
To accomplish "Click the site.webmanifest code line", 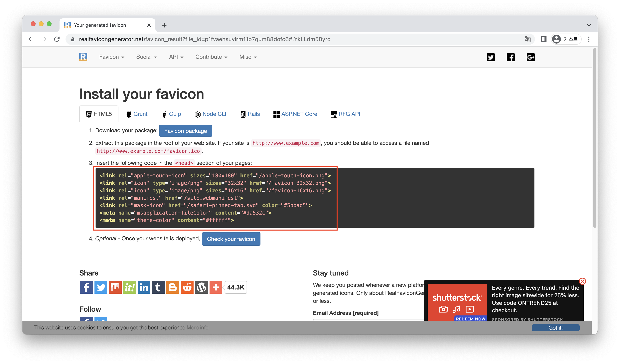I will pyautogui.click(x=171, y=198).
